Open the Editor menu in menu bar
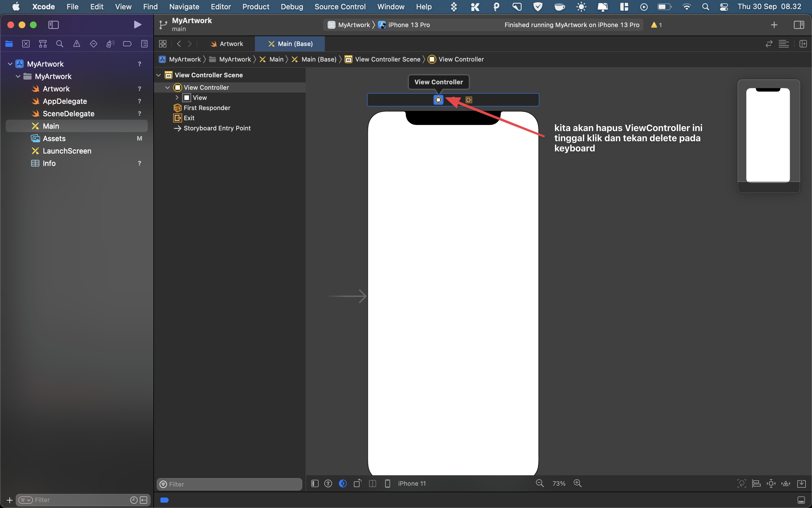Screen dimensions: 812x508 [x=220, y=7]
